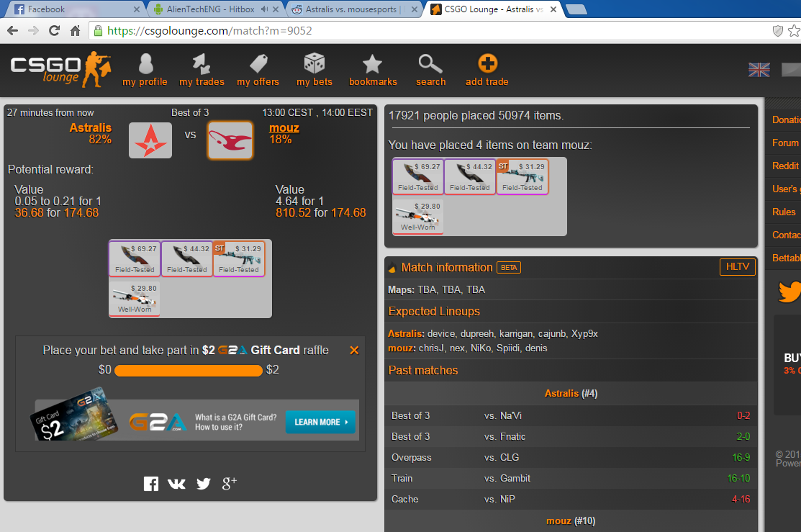This screenshot has height=532, width=801.
Task: Open the Donation sidebar link
Action: (x=786, y=120)
